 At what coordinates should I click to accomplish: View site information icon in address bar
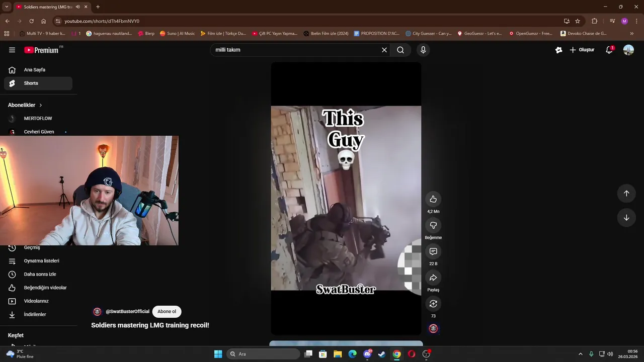click(x=58, y=21)
